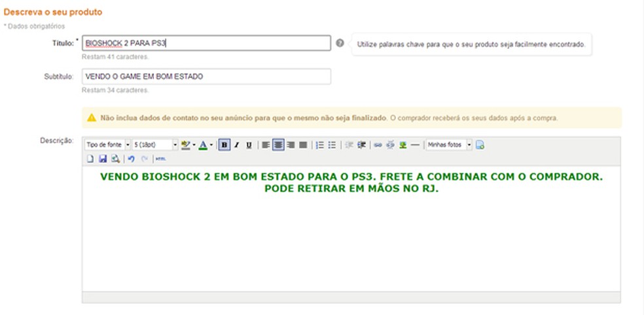
Task: Click inside the description text area
Action: tap(351, 229)
